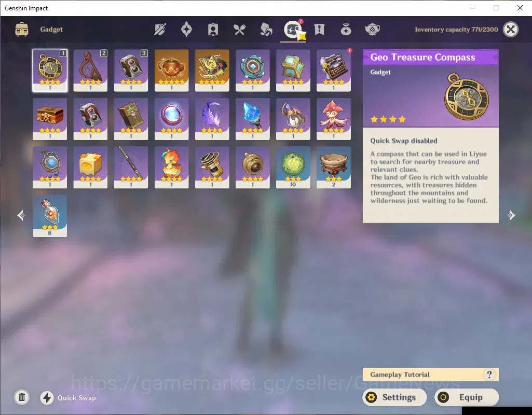Image resolution: width=532 pixels, height=415 pixels.
Task: Click the backpack inventory icon
Action: coord(22,30)
